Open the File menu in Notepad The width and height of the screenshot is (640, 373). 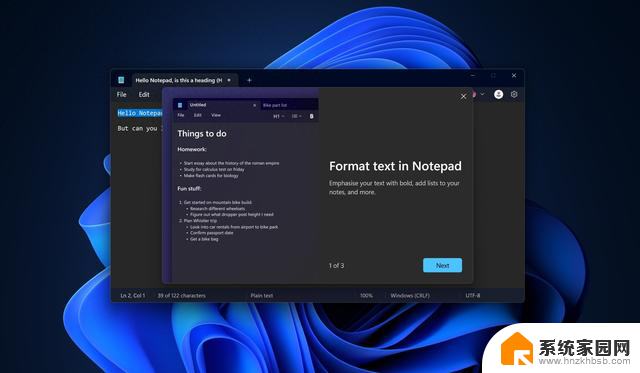click(x=122, y=95)
